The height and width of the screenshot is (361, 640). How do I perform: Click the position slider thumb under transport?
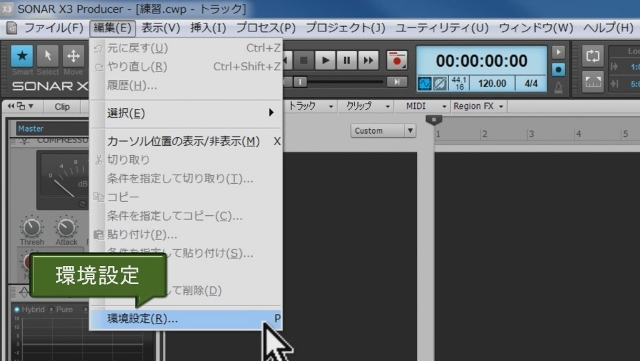pyautogui.click(x=300, y=82)
